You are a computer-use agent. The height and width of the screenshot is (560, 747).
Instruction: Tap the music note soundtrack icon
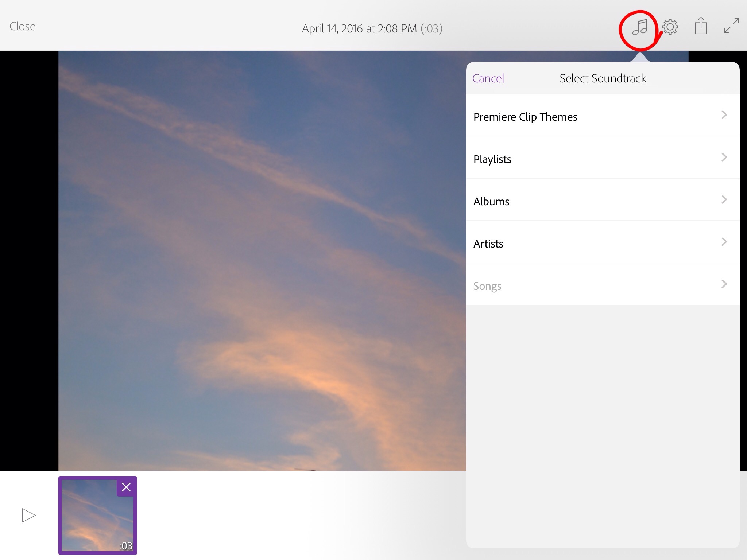pyautogui.click(x=640, y=27)
